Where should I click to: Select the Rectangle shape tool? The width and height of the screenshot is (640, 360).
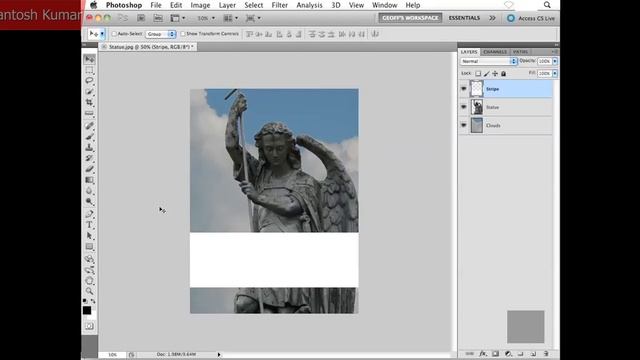(89, 247)
